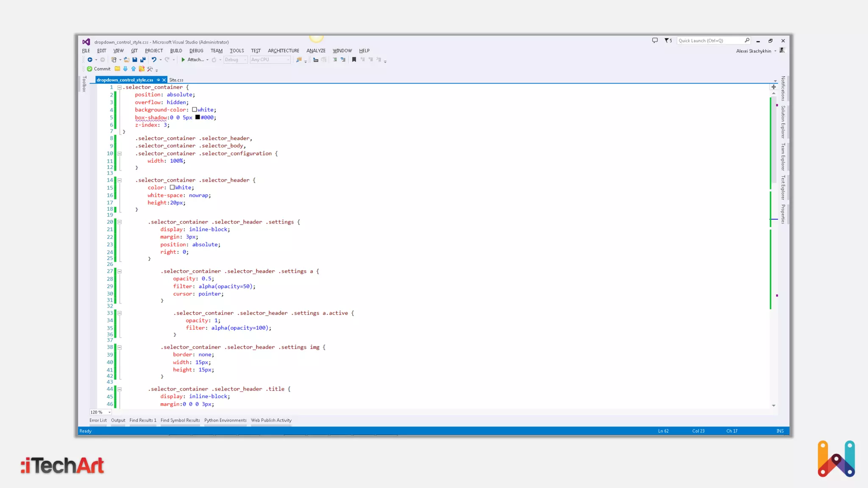
Task: Click the green Start/Attach play icon
Action: tap(183, 60)
